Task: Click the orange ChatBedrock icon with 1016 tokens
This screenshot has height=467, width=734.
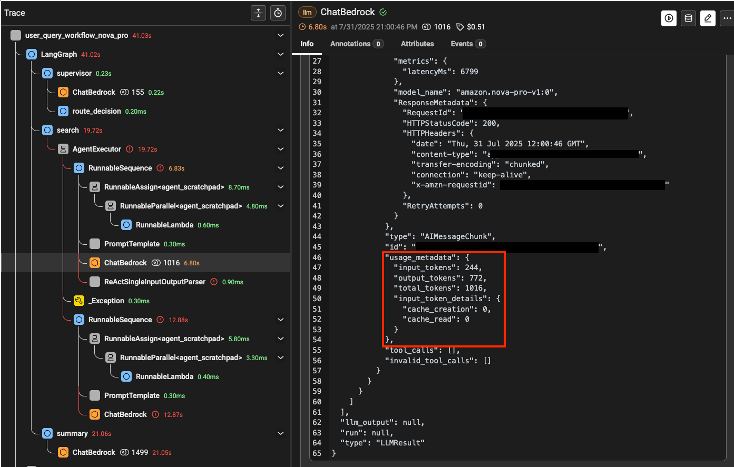Action: point(91,262)
